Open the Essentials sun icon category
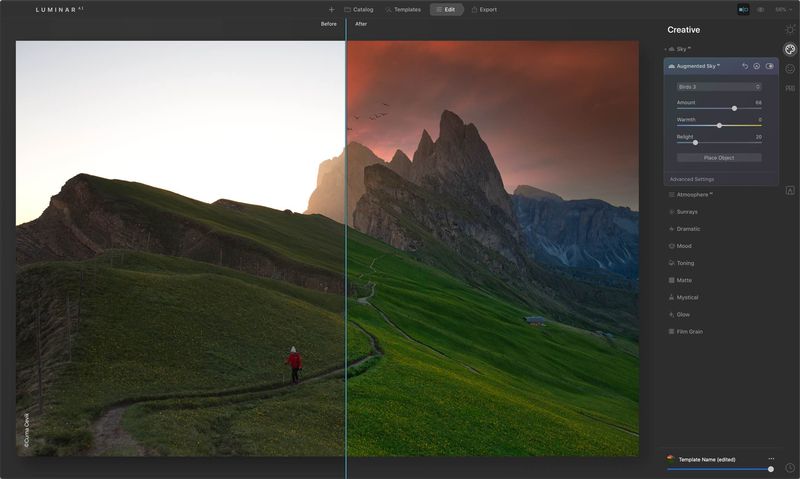This screenshot has height=479, width=800. point(790,30)
